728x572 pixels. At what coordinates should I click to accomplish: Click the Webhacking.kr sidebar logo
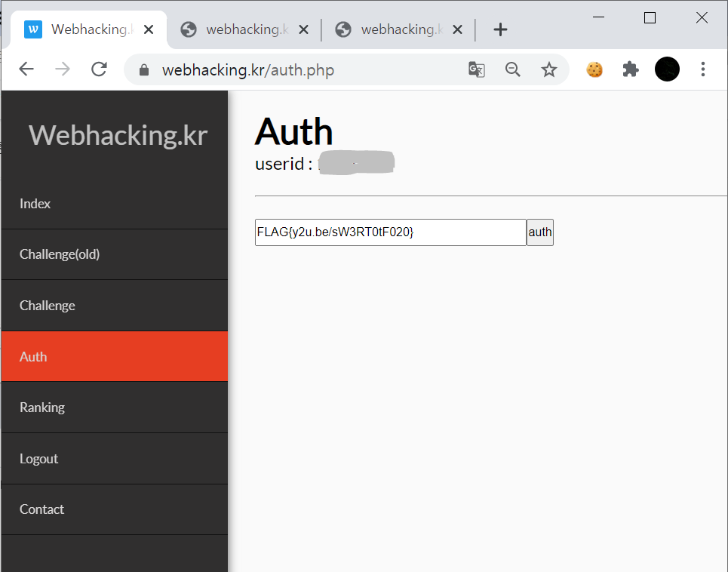(118, 135)
